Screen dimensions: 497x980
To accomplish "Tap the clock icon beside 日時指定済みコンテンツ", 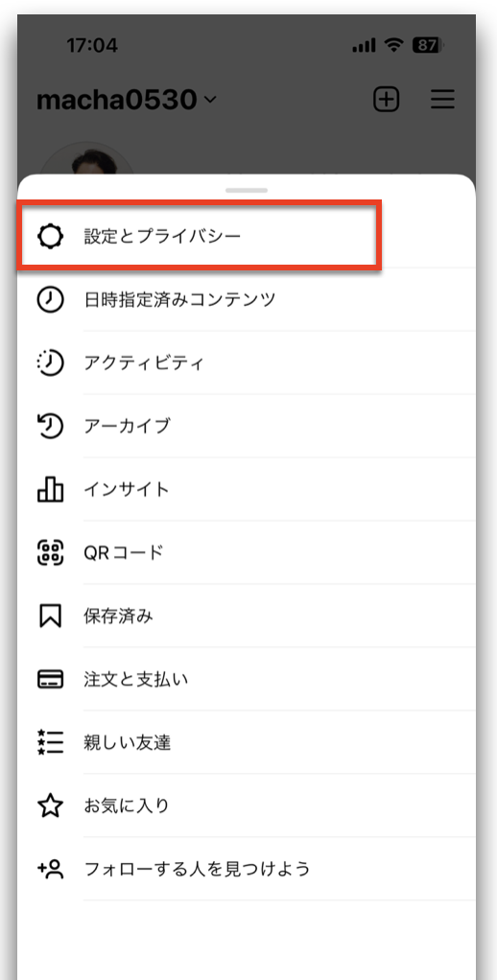I will coord(50,300).
